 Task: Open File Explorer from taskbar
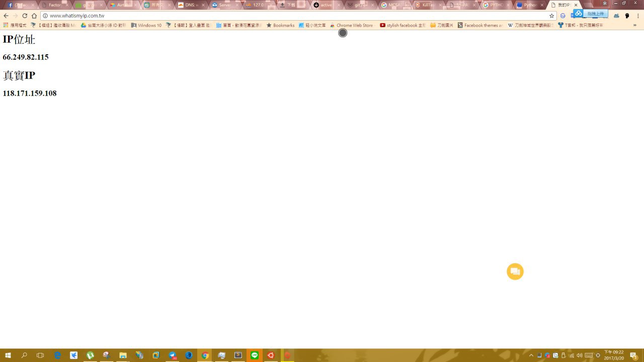[x=123, y=355]
